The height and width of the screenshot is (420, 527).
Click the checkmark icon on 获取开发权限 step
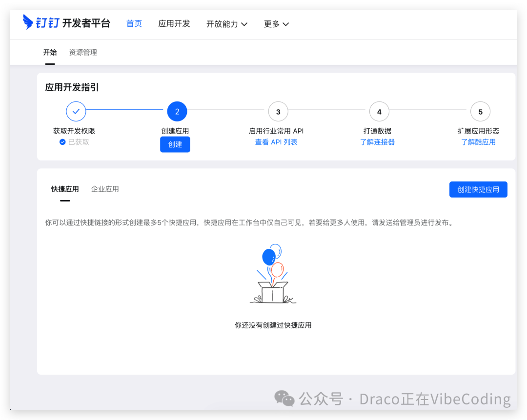(x=76, y=111)
